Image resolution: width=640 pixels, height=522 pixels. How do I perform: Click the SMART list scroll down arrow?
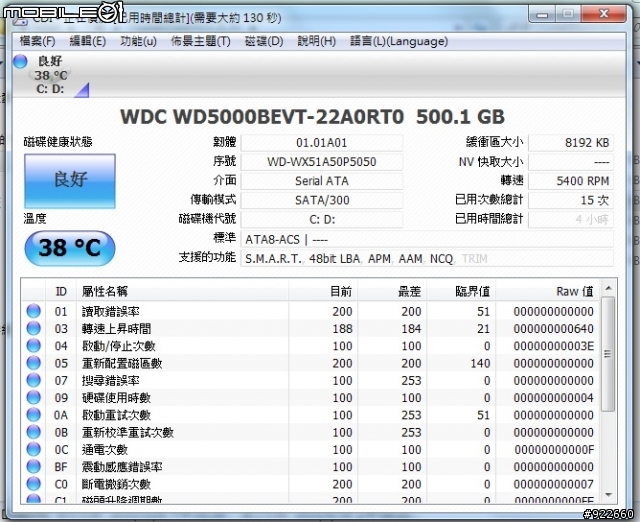coord(608,495)
